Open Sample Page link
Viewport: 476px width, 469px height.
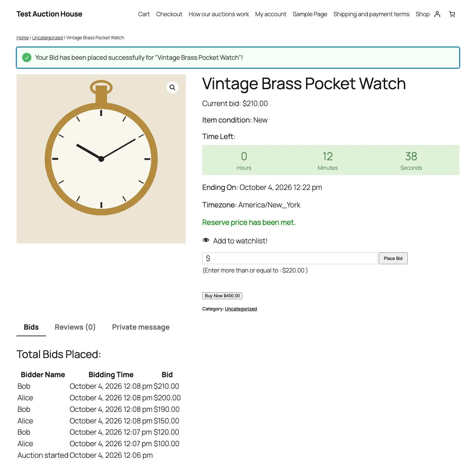click(310, 14)
